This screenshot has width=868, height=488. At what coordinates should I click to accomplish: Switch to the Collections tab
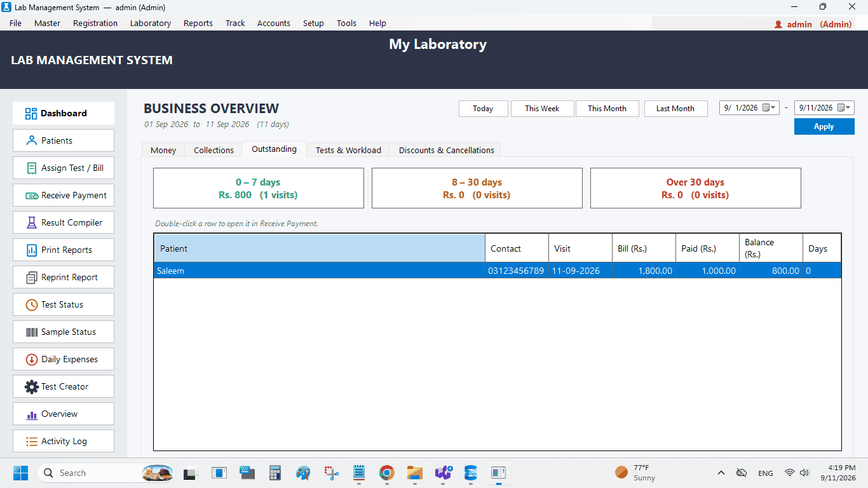click(214, 150)
